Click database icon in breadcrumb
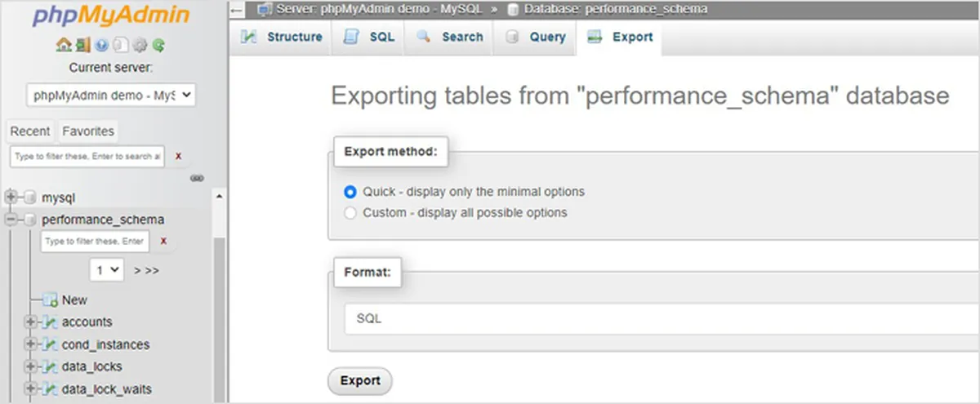Screen dimensions: 980x404 [512, 10]
